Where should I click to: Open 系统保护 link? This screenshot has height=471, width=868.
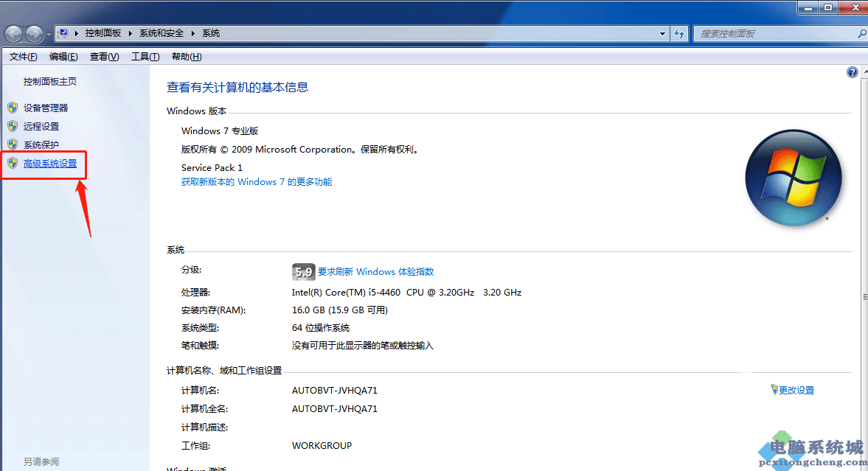[x=41, y=145]
